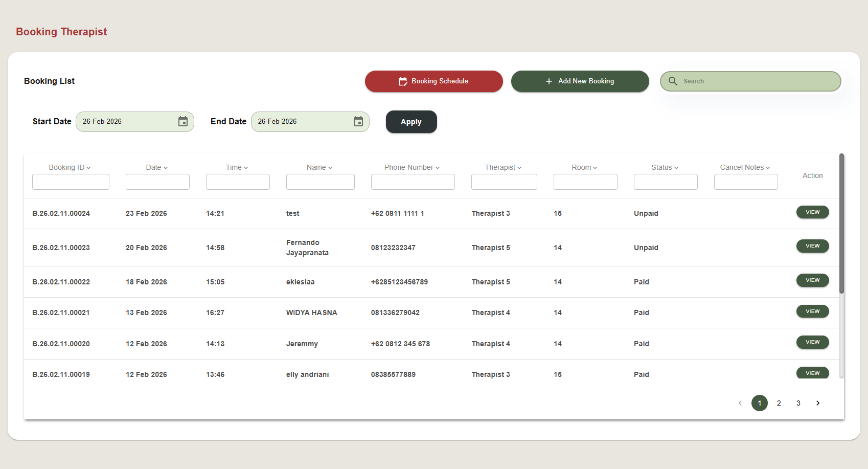Sort by Date column header
868x469 pixels.
pyautogui.click(x=157, y=167)
